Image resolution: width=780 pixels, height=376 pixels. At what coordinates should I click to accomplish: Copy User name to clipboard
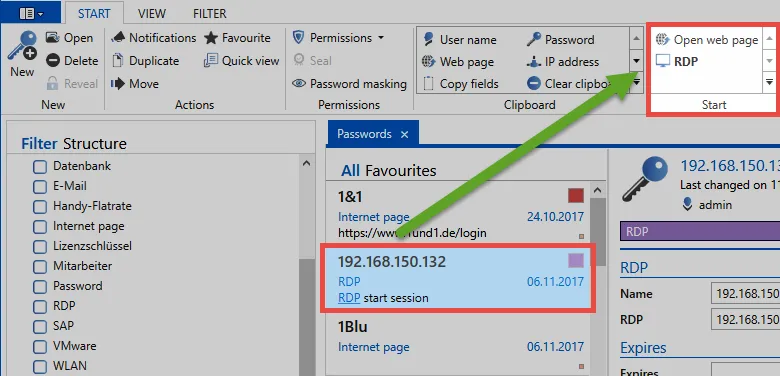[x=460, y=40]
